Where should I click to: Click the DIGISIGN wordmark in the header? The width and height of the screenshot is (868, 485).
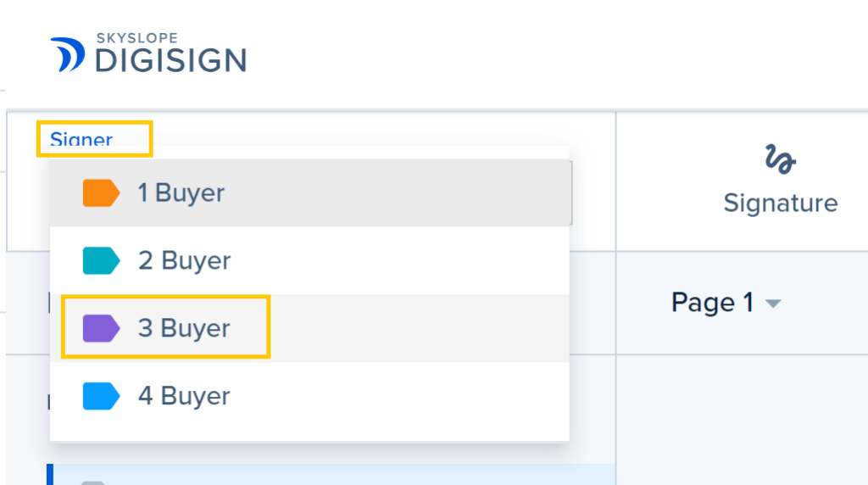pyautogui.click(x=170, y=60)
